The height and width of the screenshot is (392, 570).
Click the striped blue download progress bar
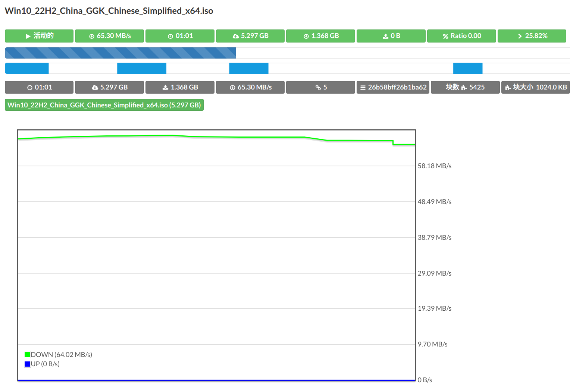[x=120, y=53]
